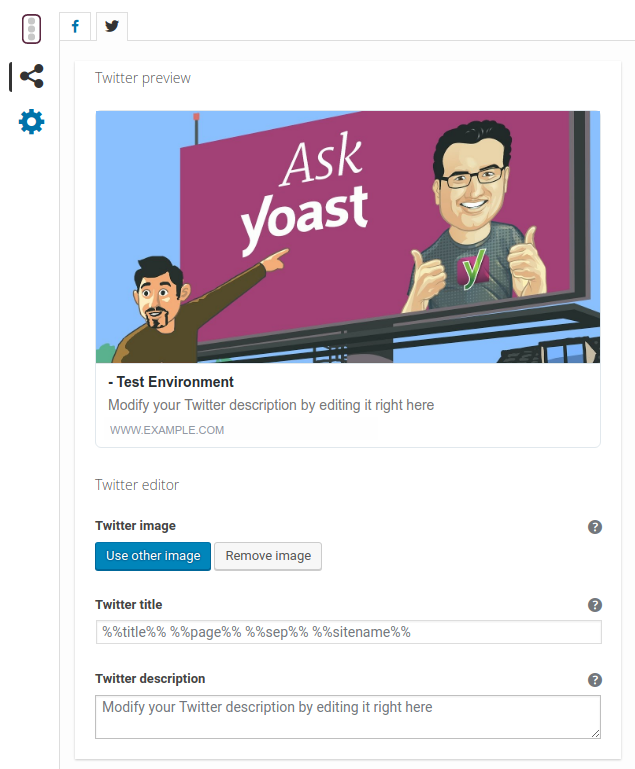Click the description textarea resize handle
This screenshot has height=769, width=635.
pos(595,733)
